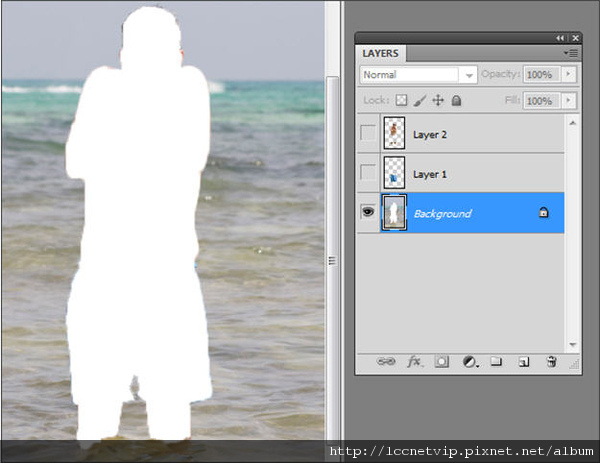This screenshot has height=463, width=600.
Task: Hide the Background layer
Action: pyautogui.click(x=368, y=212)
